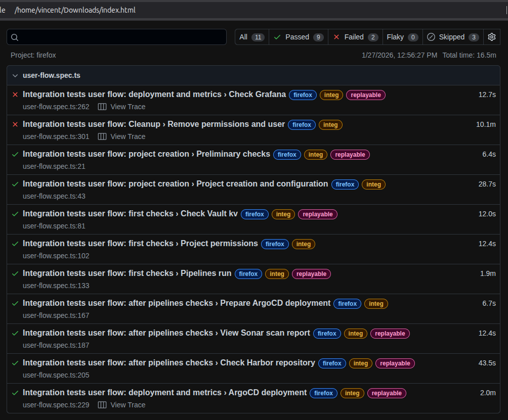Click firefox tag on Project permissions test
Viewport: 508px width, 420px height.
tap(275, 244)
